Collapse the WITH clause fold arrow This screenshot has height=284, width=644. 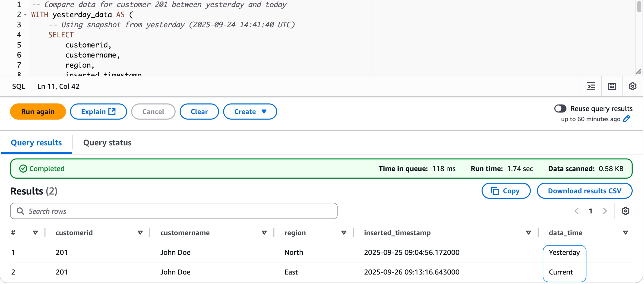pyautogui.click(x=25, y=15)
